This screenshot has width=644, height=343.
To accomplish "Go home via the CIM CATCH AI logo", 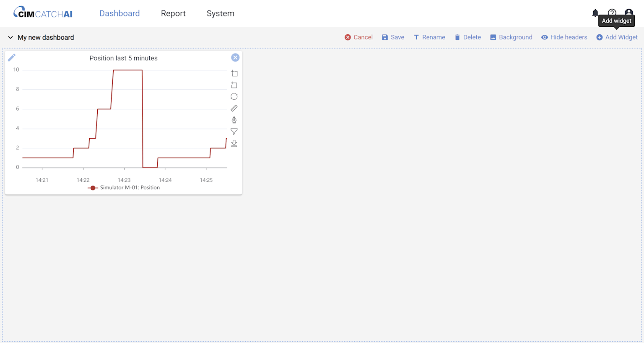I will (43, 13).
